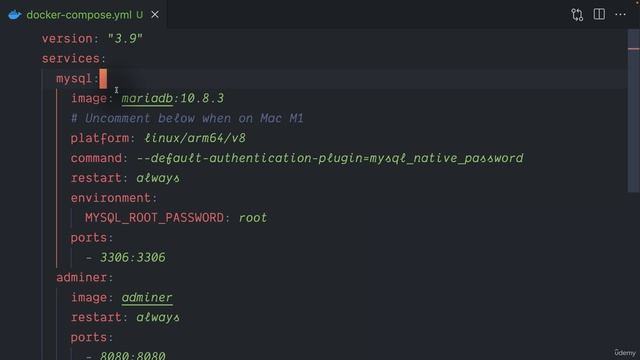Screen dimensions: 640x360
Task: Click the image key under adminer
Action: [89, 298]
